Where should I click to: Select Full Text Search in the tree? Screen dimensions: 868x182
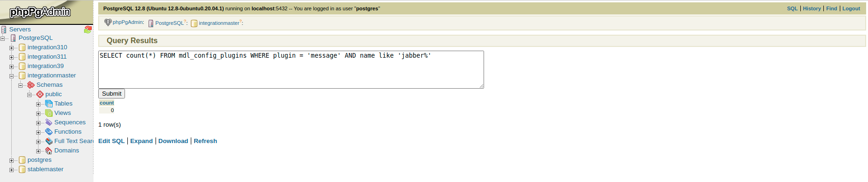click(74, 141)
